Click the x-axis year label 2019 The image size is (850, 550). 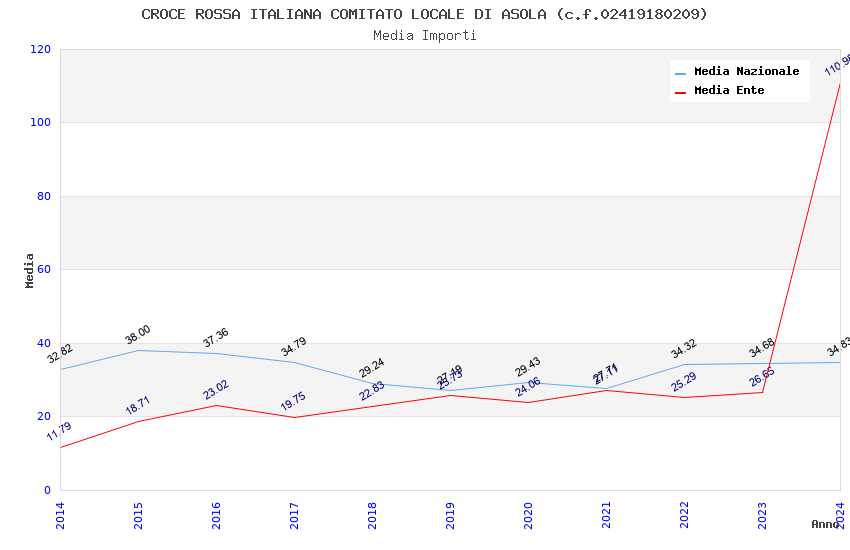(x=450, y=515)
